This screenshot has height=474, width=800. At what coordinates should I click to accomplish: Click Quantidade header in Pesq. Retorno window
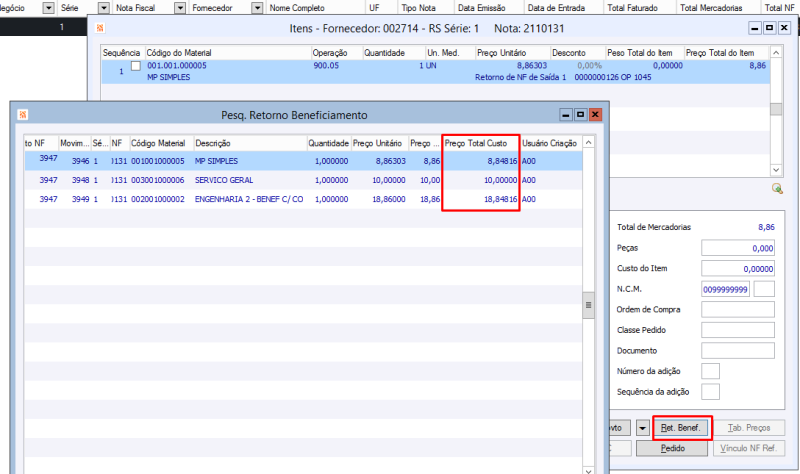coord(329,143)
